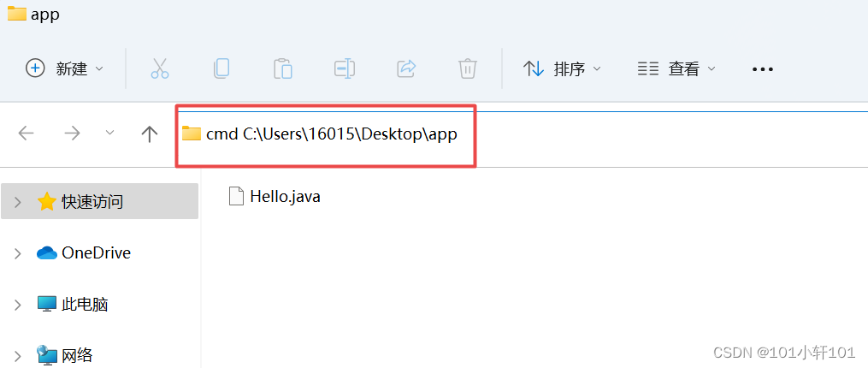Open the 查看 (View) dropdown

tap(676, 68)
